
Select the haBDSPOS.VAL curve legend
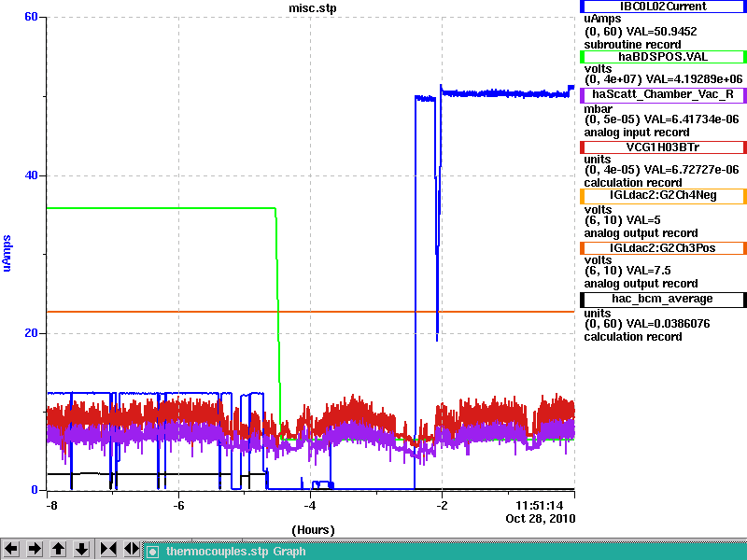pos(663,57)
